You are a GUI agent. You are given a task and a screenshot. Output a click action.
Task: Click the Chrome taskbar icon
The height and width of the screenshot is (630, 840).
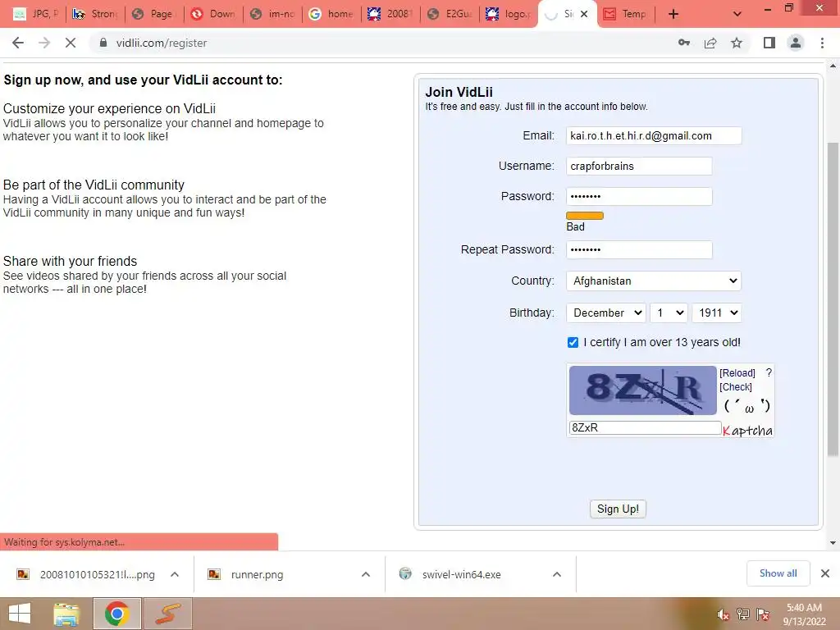coord(116,614)
